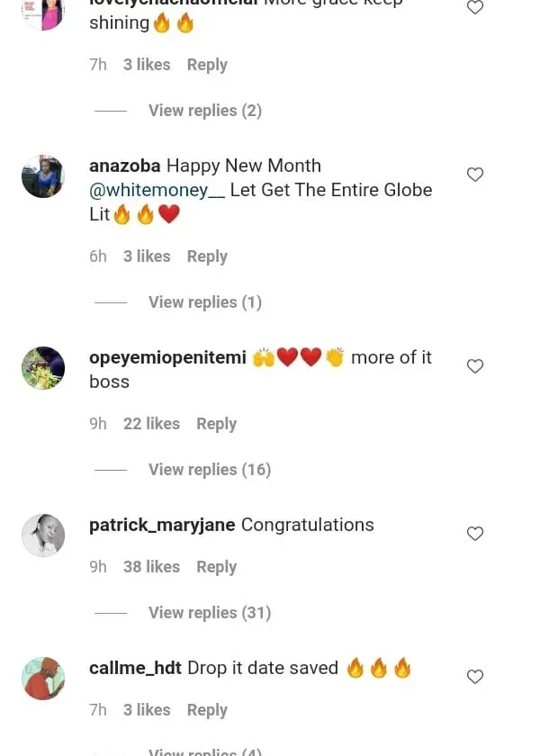
Task: View patrick_maryjane's profile photo
Action: point(43,535)
